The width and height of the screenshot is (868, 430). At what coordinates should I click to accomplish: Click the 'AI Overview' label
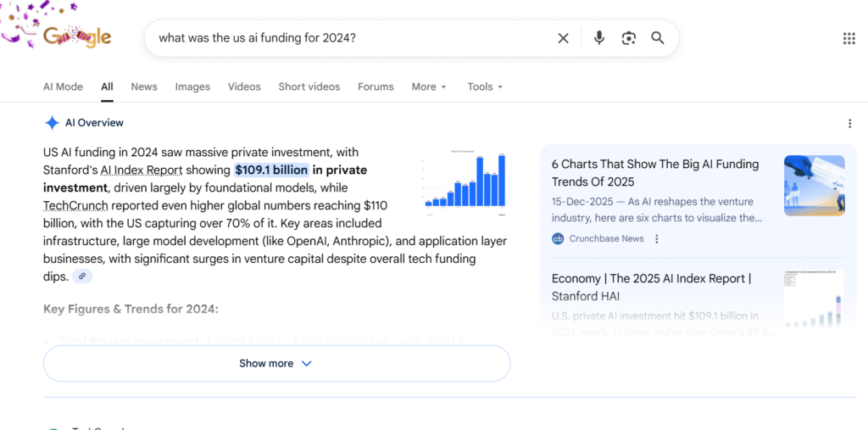(94, 123)
